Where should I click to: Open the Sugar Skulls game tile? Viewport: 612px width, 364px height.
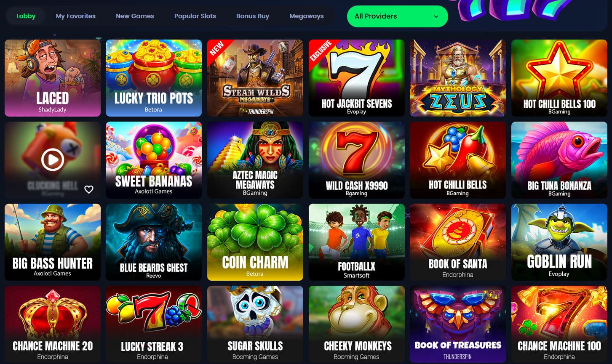tap(255, 324)
